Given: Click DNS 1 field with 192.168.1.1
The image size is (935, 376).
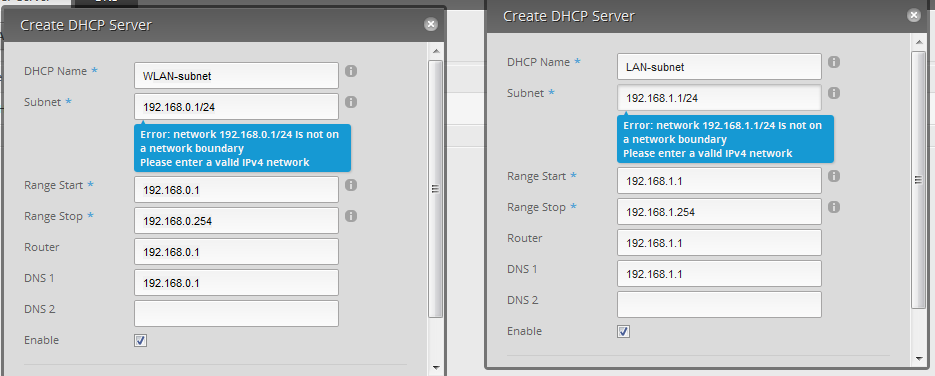Looking at the screenshot, I should point(720,274).
